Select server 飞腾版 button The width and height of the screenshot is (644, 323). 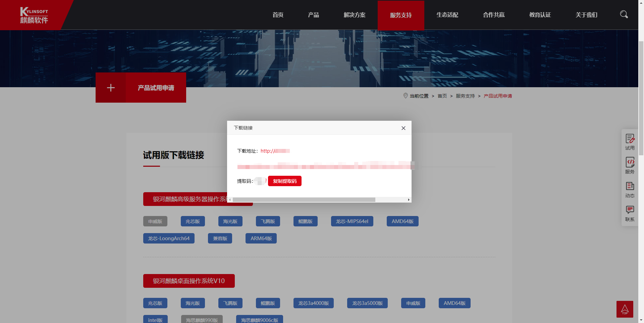click(268, 221)
